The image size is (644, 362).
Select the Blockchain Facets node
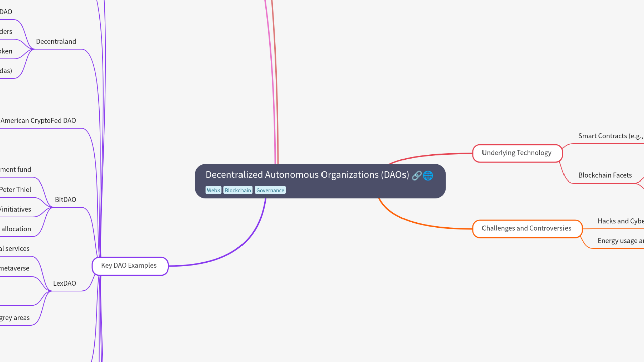[x=605, y=175]
